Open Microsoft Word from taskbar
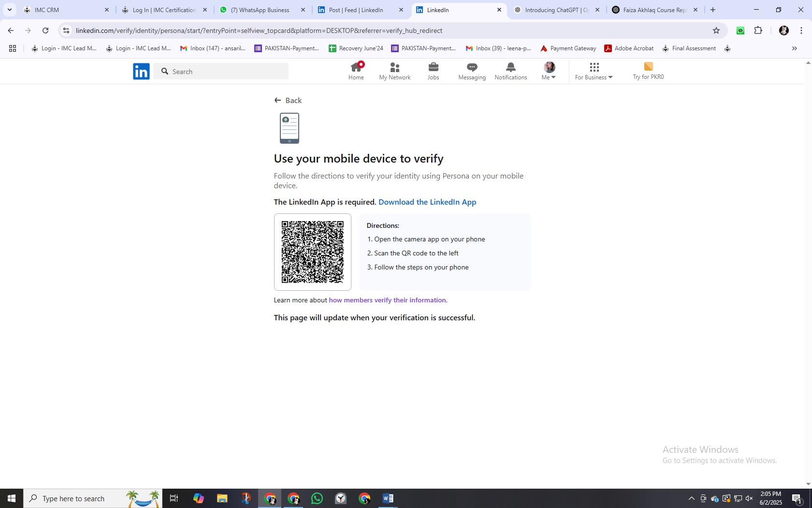Viewport: 812px width, 508px height. click(388, 498)
